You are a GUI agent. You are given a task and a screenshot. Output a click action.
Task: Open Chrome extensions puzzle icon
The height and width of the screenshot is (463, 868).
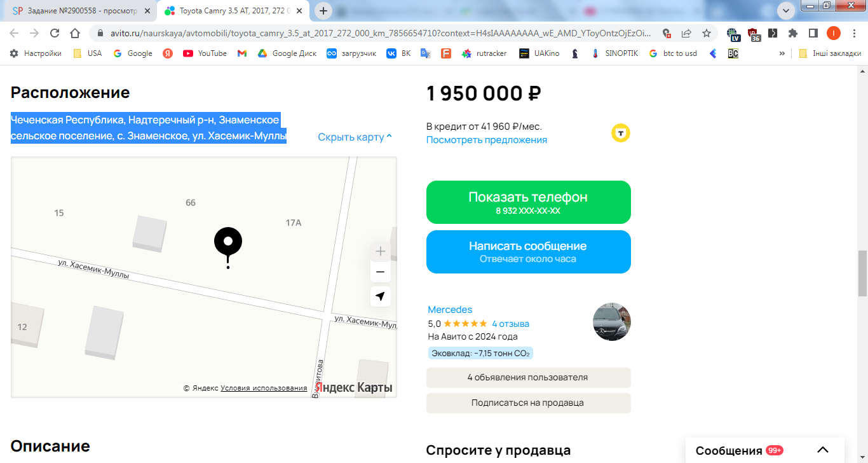(793, 33)
